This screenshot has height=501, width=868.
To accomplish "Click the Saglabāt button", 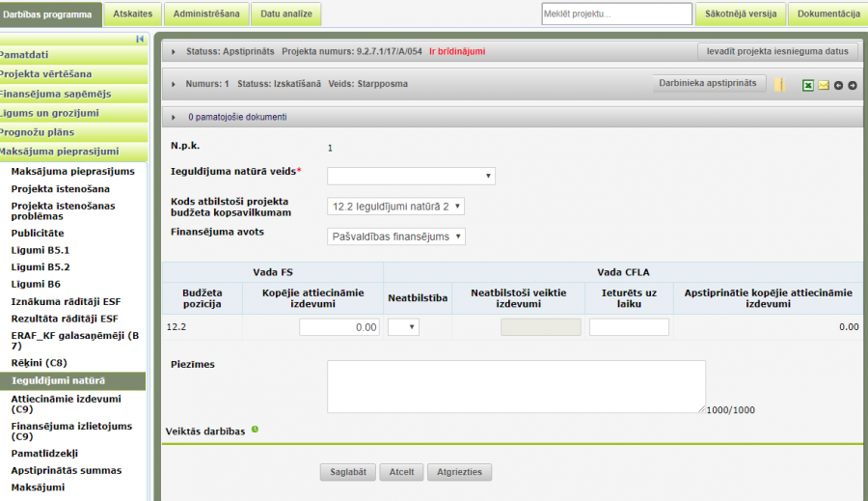I will pyautogui.click(x=347, y=472).
